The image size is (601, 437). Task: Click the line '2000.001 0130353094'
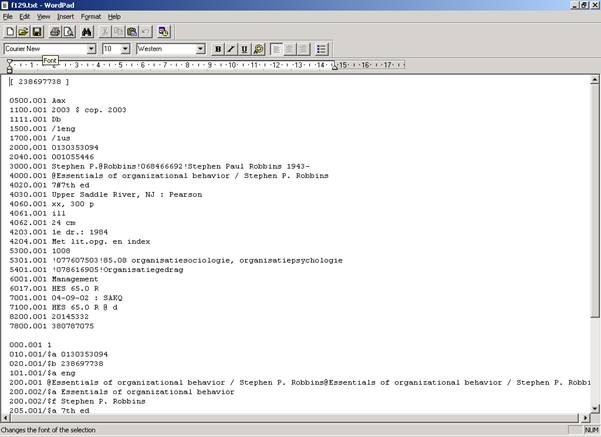[x=54, y=147]
